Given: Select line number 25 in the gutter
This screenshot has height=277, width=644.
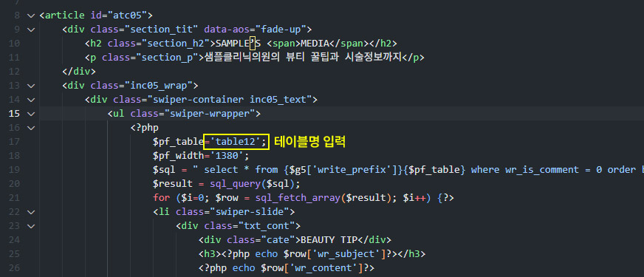Looking at the screenshot, I should [x=14, y=254].
